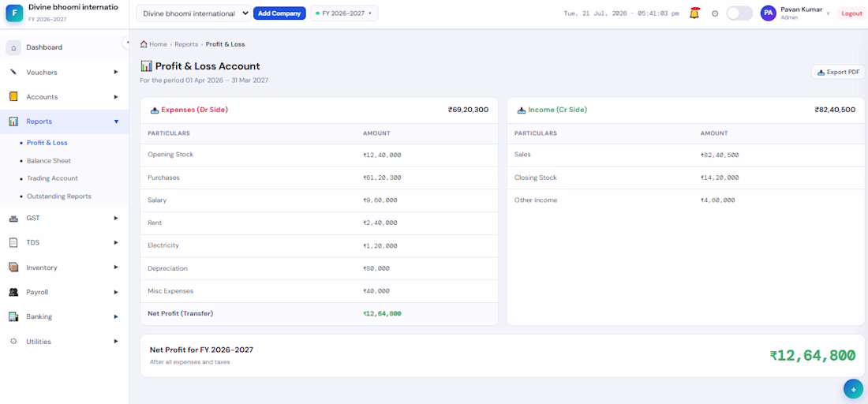Open Outstanding Reports
The width and height of the screenshot is (868, 404).
click(58, 196)
